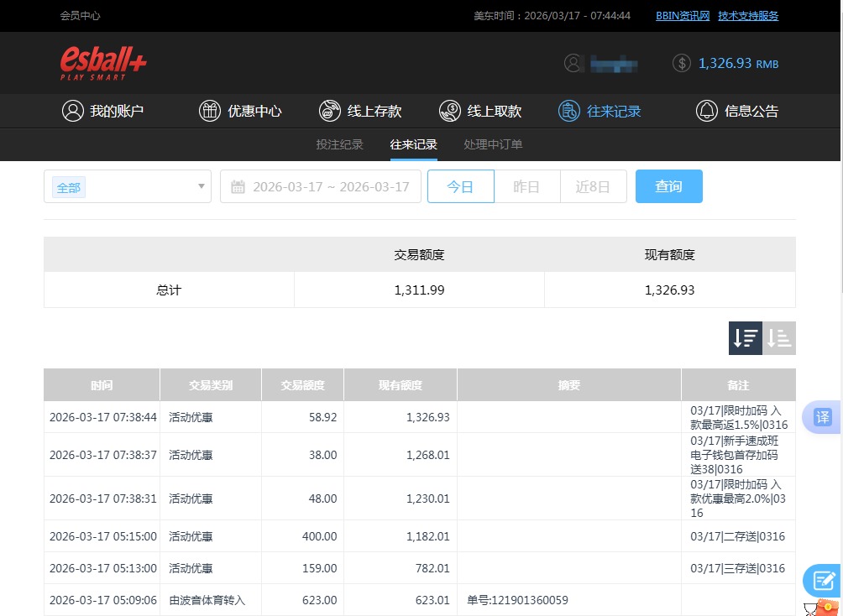Screen dimensions: 843x616
Task: Open the calendar date picker
Action: (238, 186)
